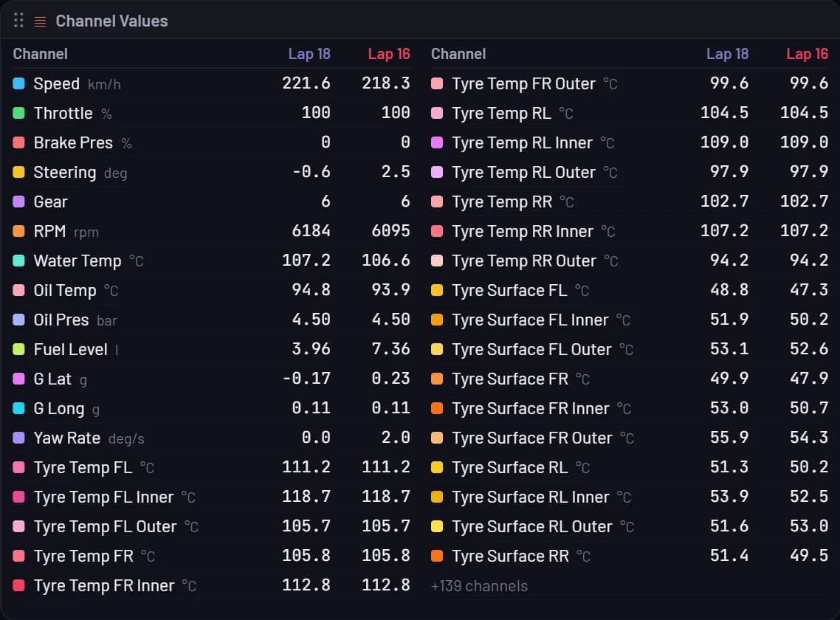
Task: Click the Channel header above Speed
Action: pos(40,54)
